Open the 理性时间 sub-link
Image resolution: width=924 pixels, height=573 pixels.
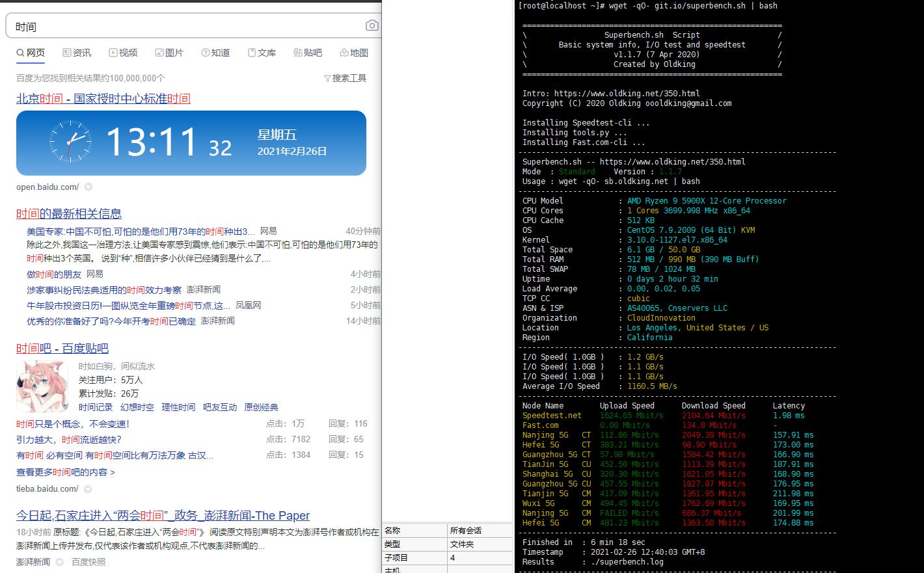coord(178,407)
